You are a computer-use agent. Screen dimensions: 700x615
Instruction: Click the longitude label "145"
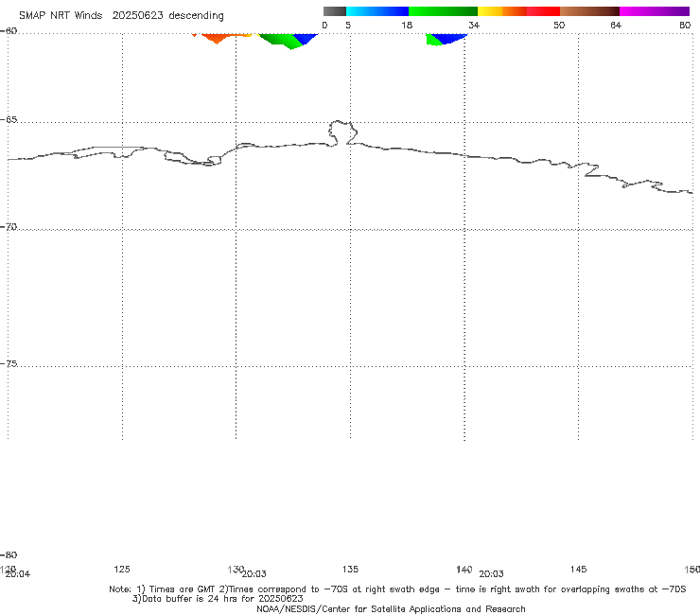pyautogui.click(x=578, y=569)
